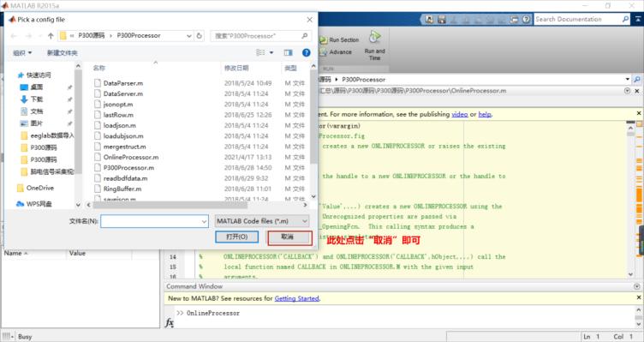The image size is (644, 342).
Task: Click refresh icon beside the path bar
Action: point(200,36)
